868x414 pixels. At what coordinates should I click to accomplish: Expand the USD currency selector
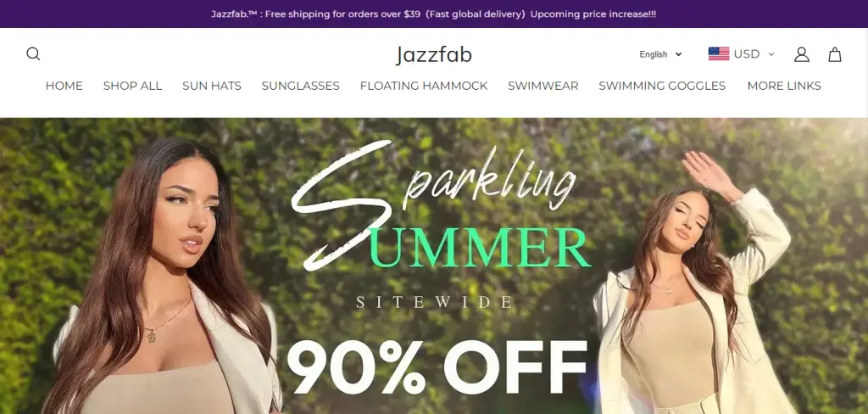(741, 53)
